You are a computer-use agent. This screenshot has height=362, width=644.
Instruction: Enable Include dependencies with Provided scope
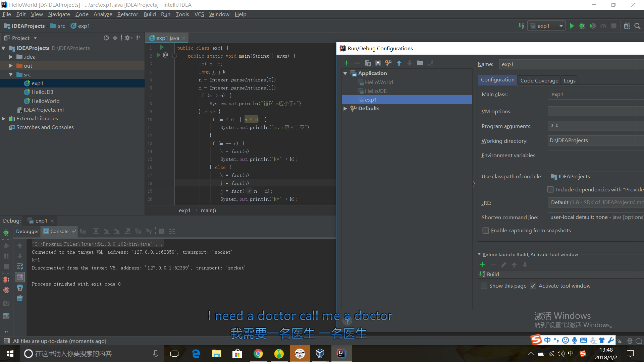pyautogui.click(x=550, y=189)
